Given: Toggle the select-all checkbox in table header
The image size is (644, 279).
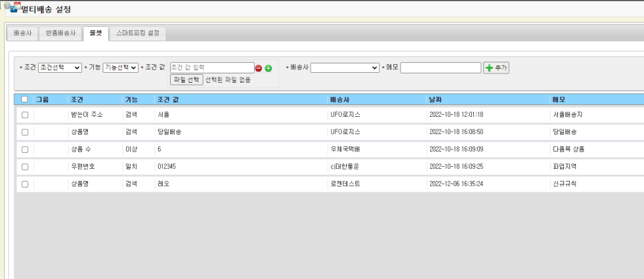Looking at the screenshot, I should click(25, 99).
